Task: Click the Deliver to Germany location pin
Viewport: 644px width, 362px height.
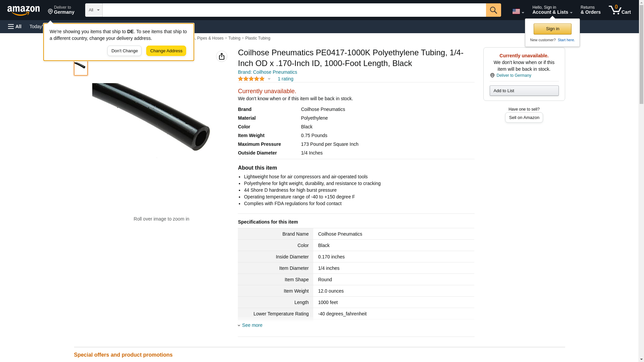Action: point(492,75)
